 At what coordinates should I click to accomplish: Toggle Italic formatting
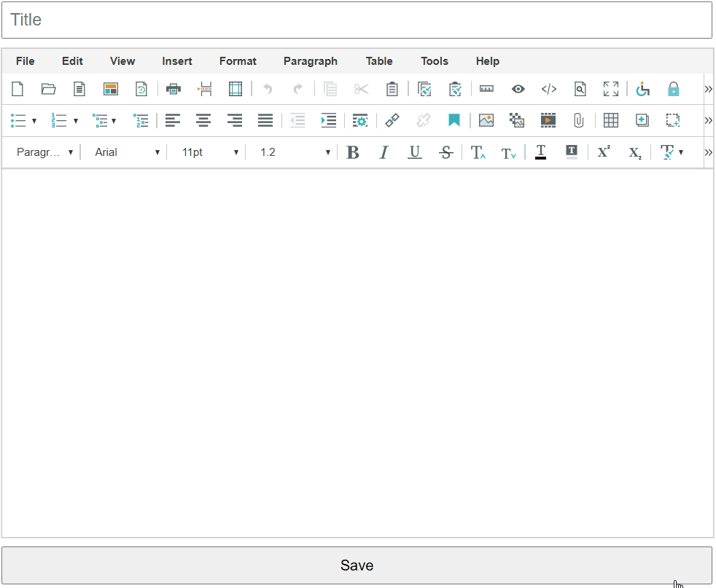(384, 152)
